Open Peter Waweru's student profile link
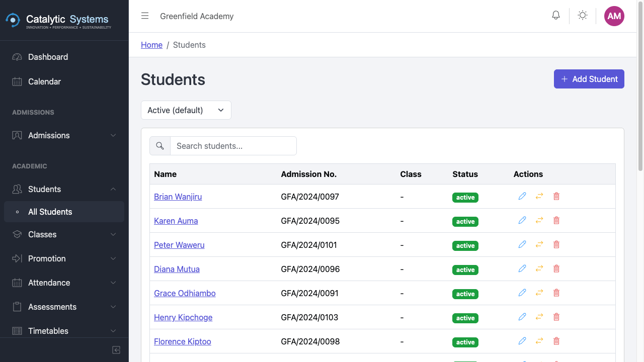The image size is (644, 362). pyautogui.click(x=179, y=245)
